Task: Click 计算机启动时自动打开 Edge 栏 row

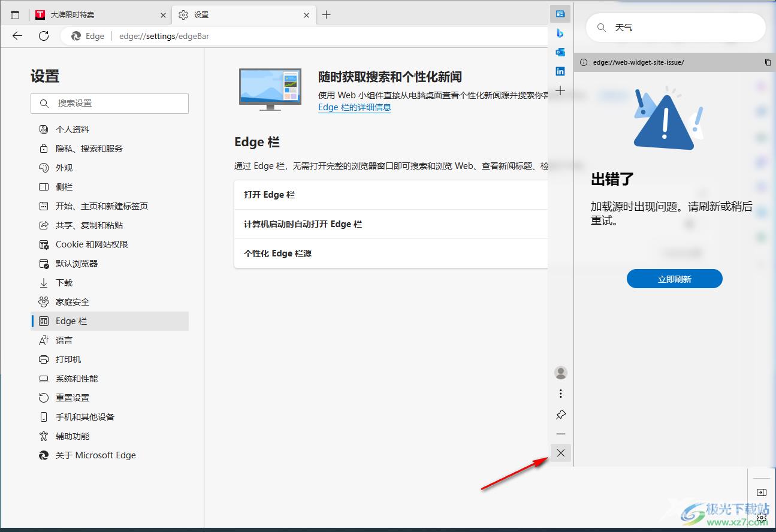Action: click(391, 224)
